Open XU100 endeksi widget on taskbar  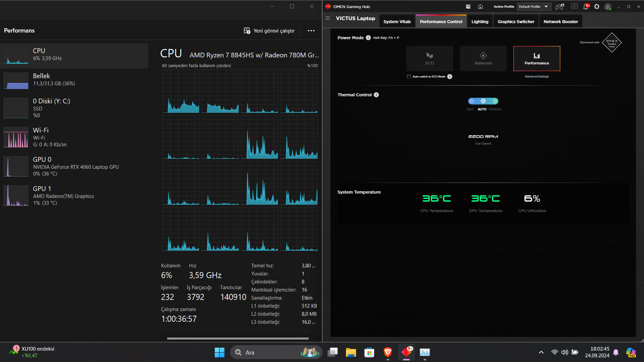(x=32, y=352)
